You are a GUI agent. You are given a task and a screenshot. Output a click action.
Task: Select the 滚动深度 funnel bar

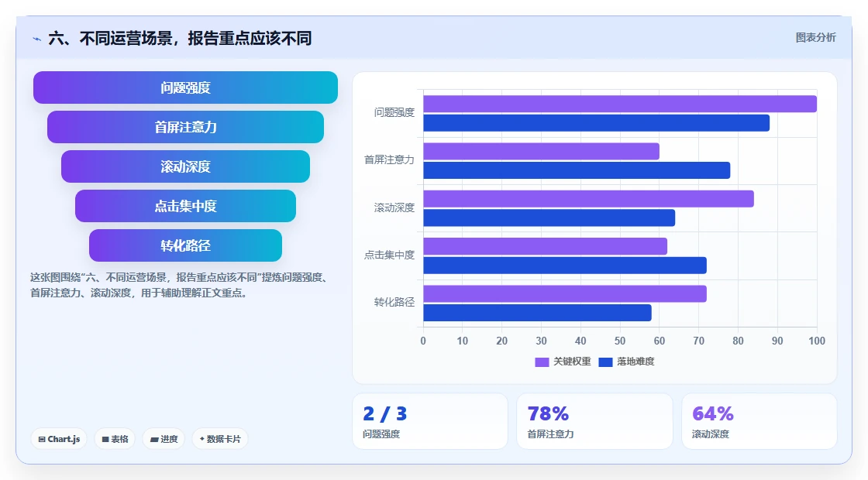[x=185, y=166]
